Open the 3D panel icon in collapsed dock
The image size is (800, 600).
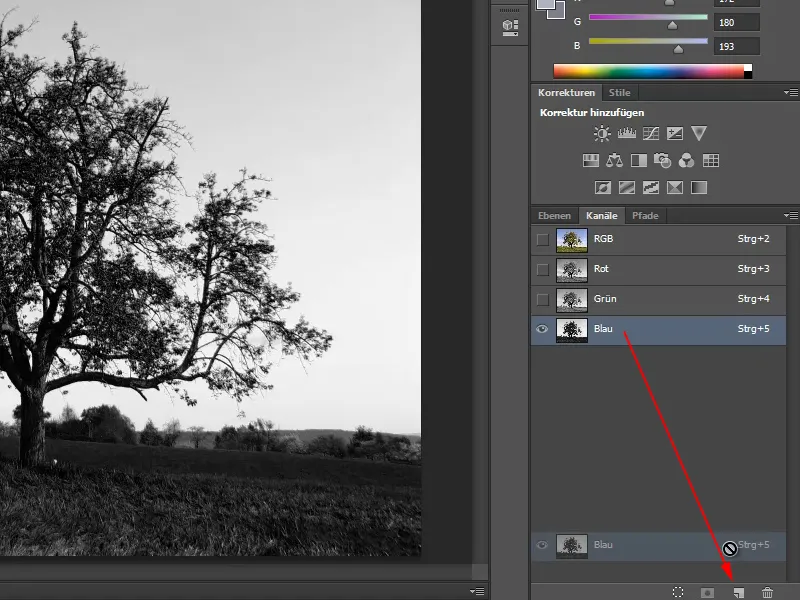[x=510, y=27]
